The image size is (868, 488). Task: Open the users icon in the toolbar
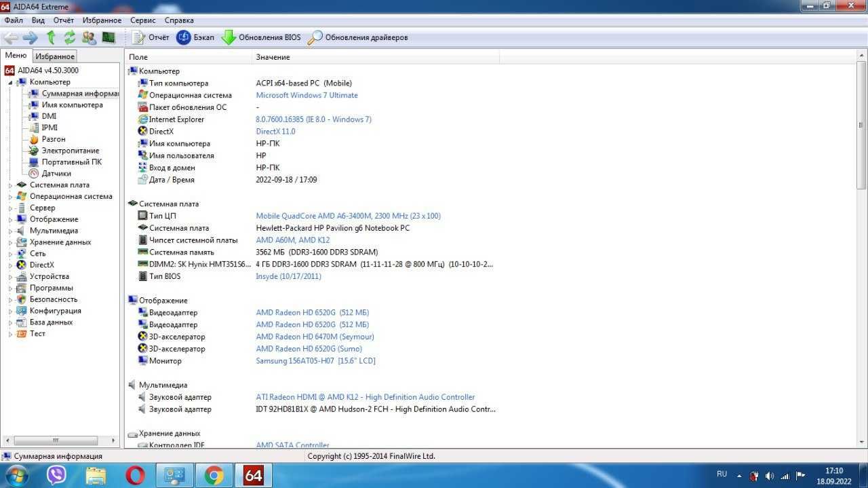click(89, 37)
